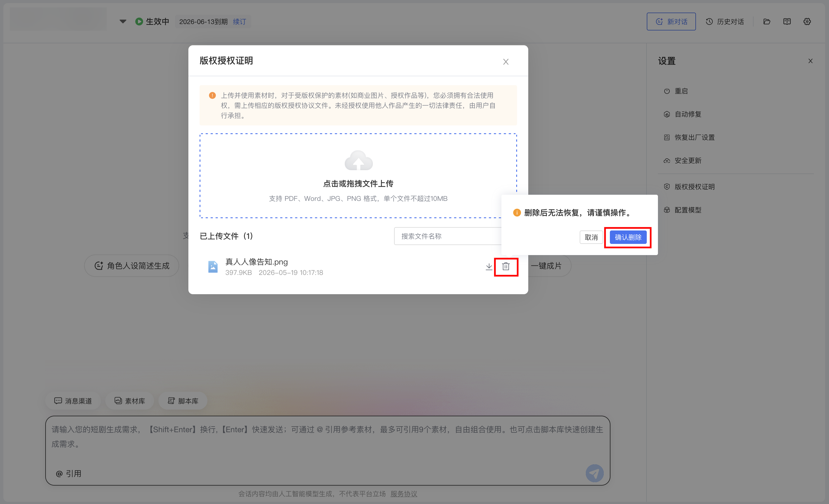Confirm deletion with 确认删除
The width and height of the screenshot is (829, 504).
pos(628,237)
